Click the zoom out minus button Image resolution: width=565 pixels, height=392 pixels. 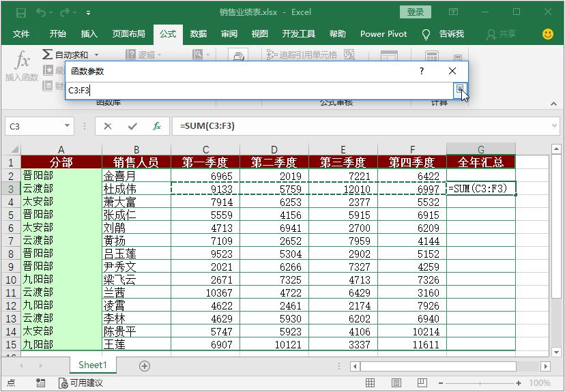tap(441, 383)
